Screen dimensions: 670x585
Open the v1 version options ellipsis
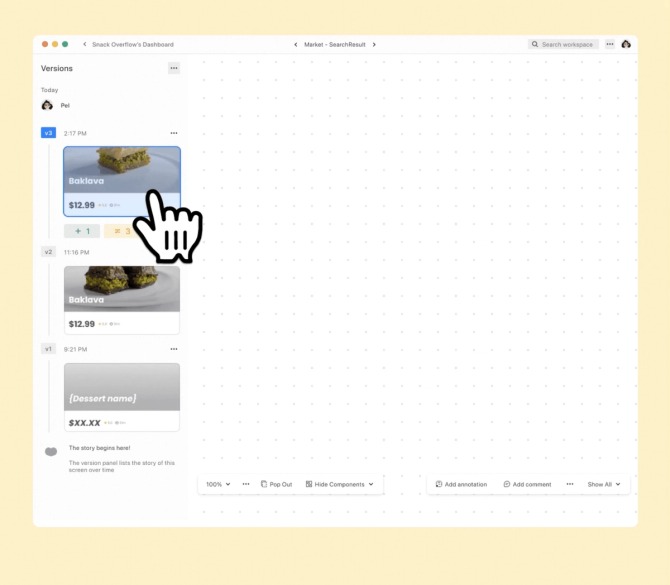click(173, 349)
